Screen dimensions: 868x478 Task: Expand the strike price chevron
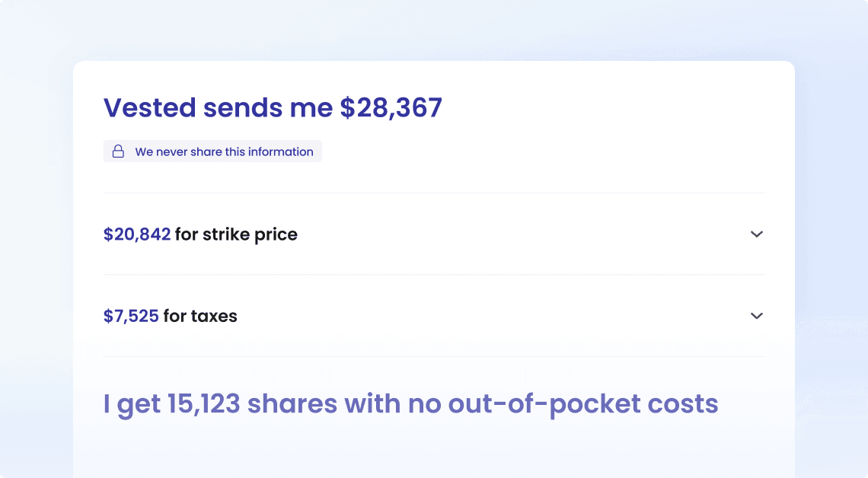tap(756, 234)
